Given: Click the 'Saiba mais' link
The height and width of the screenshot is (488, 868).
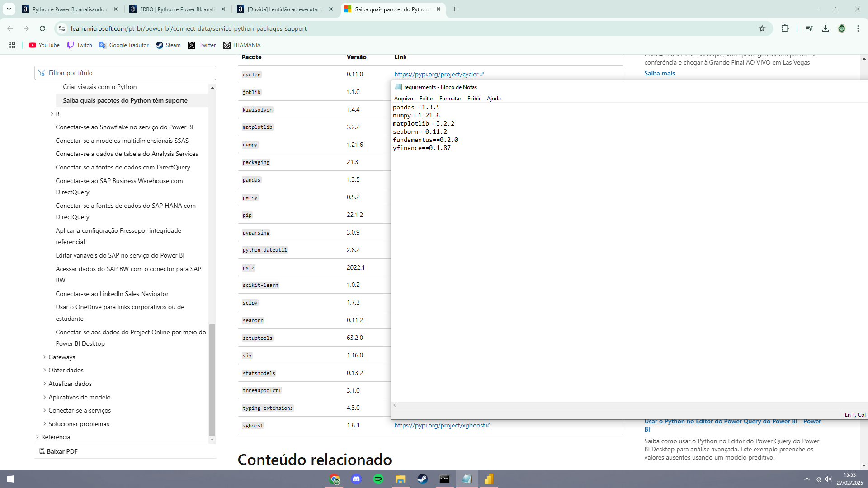Looking at the screenshot, I should [659, 73].
